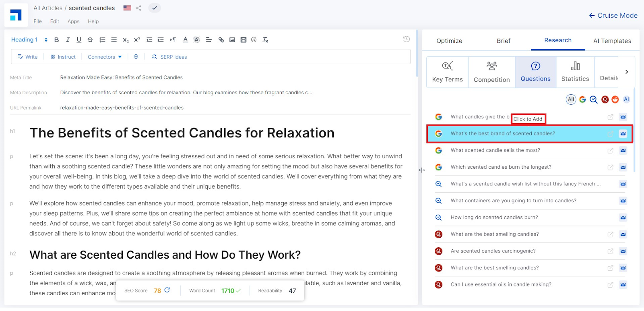The image size is (644, 311).
Task: Switch to the Optimize tab
Action: pos(449,41)
